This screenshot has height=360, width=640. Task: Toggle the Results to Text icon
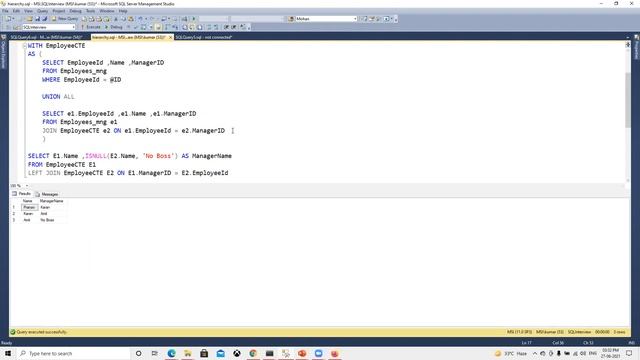click(x=184, y=27)
